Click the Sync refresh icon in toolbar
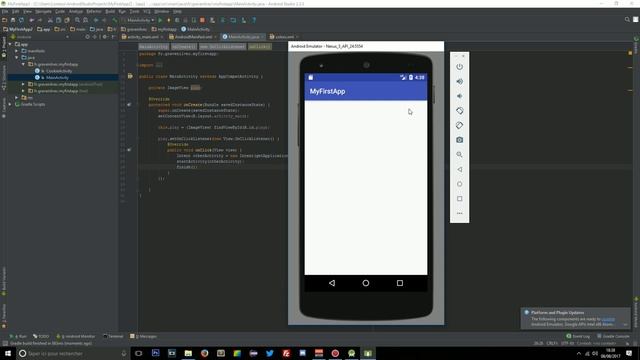This screenshot has width=640, height=360. tap(21, 20)
